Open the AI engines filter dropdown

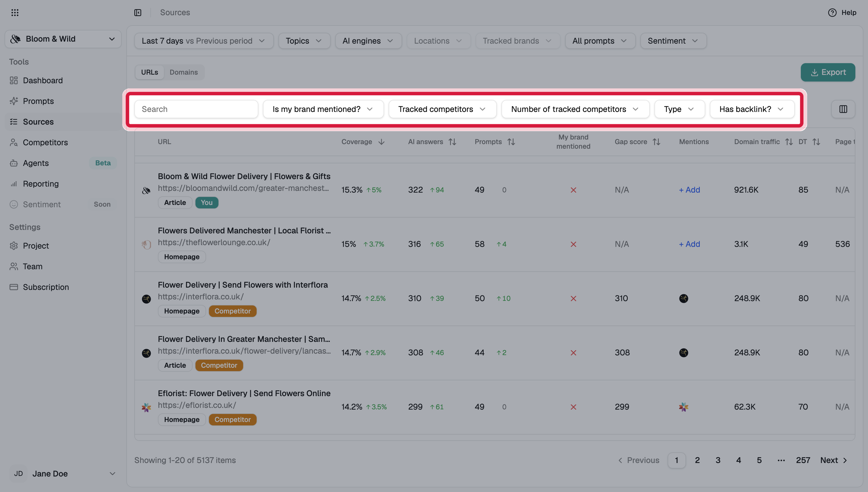(x=368, y=41)
